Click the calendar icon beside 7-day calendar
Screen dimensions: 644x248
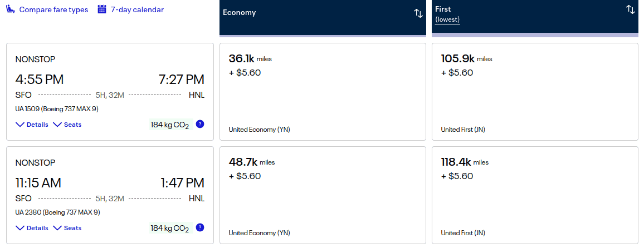click(x=102, y=9)
